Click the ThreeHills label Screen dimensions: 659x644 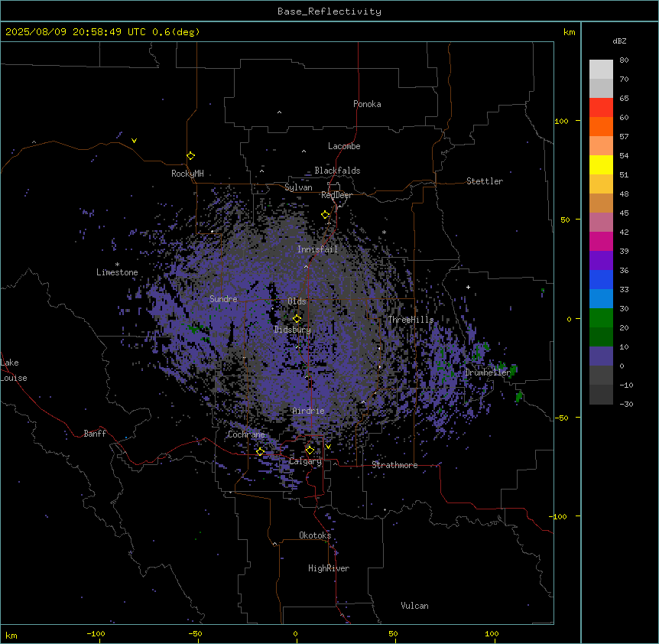click(411, 320)
